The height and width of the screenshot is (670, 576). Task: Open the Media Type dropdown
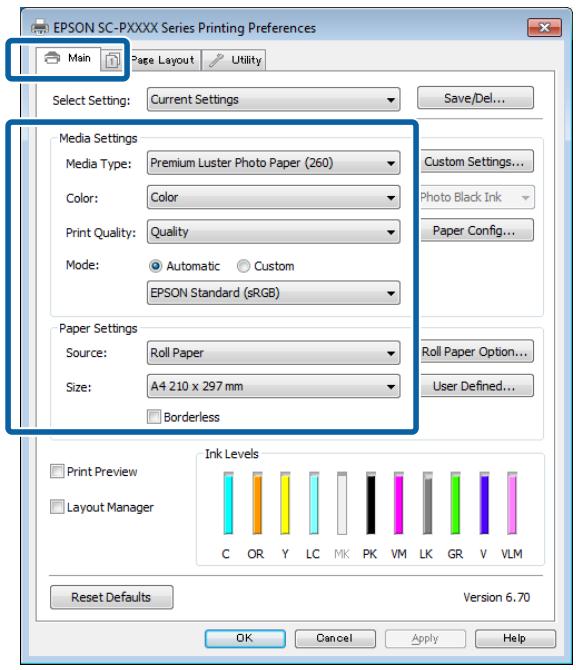(273, 163)
